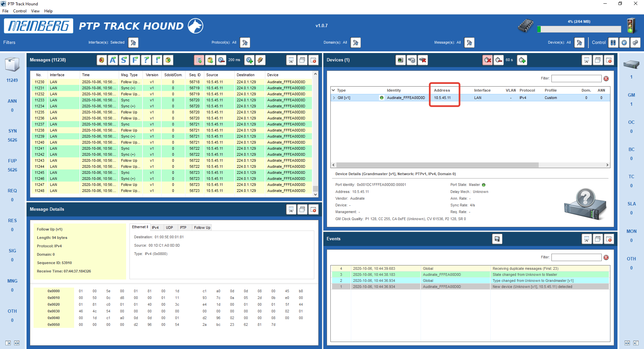Detach the Messages panel into a window
The width and height of the screenshot is (644, 349).
(302, 60)
